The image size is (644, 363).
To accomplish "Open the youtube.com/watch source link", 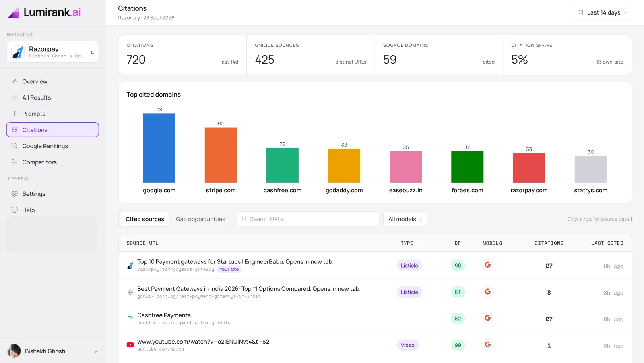I will point(203,342).
